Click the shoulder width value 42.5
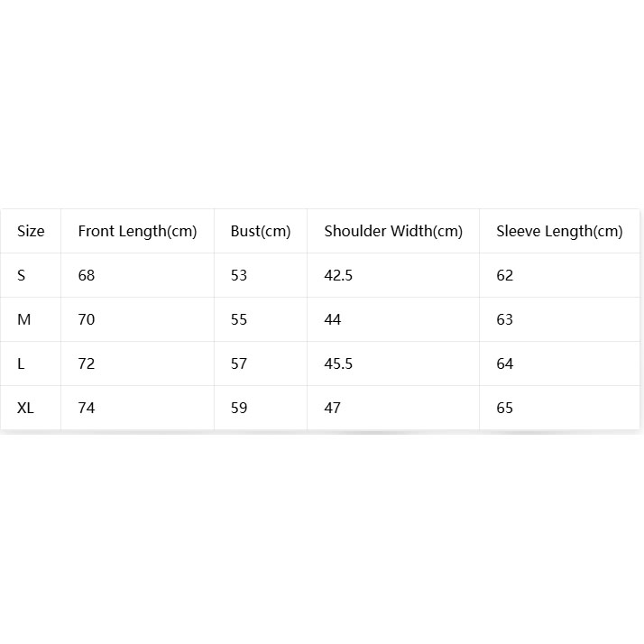644x644 pixels. 338,275
